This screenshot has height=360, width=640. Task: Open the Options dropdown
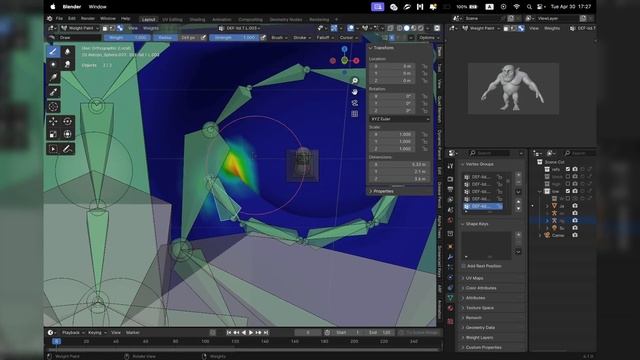(x=429, y=38)
